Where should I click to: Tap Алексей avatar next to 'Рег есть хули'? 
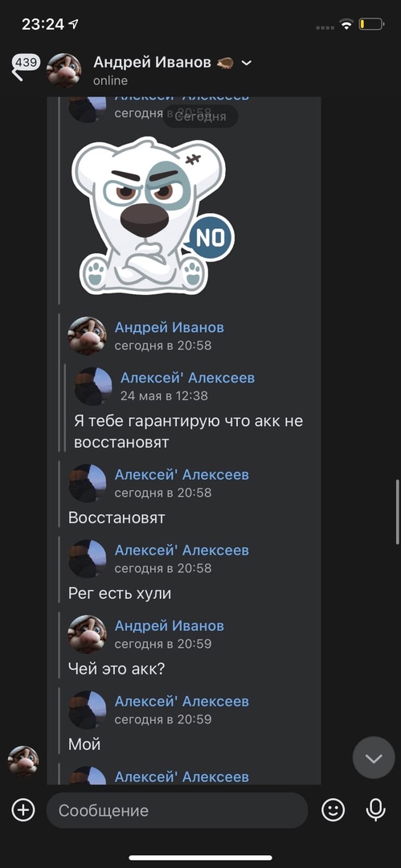pos(87,559)
